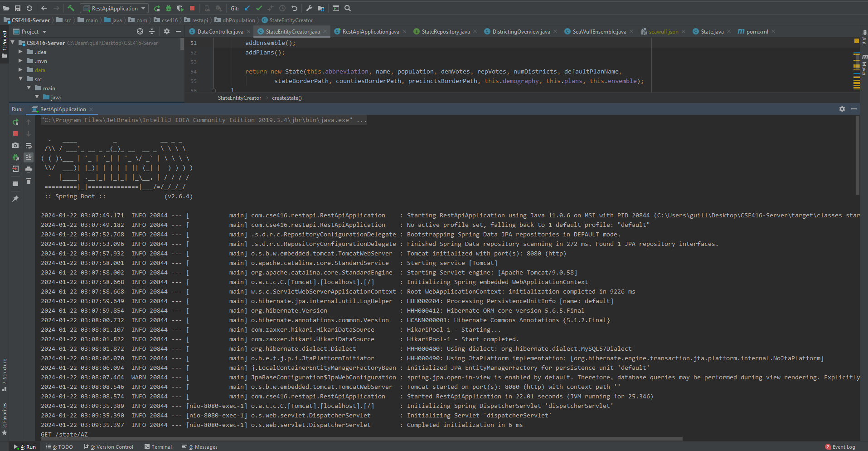
Task: Print the console output using the printer icon
Action: coord(29,169)
